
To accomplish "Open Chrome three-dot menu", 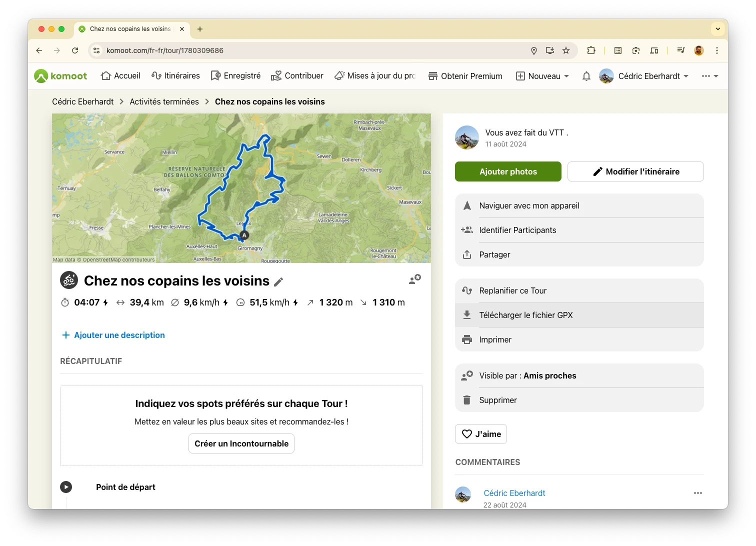I will tap(717, 50).
